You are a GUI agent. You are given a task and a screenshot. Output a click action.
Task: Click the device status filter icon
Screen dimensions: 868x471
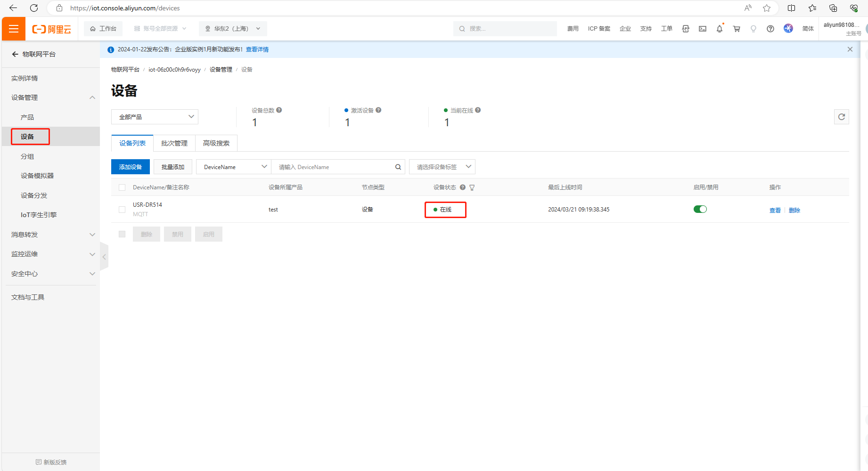point(472,187)
